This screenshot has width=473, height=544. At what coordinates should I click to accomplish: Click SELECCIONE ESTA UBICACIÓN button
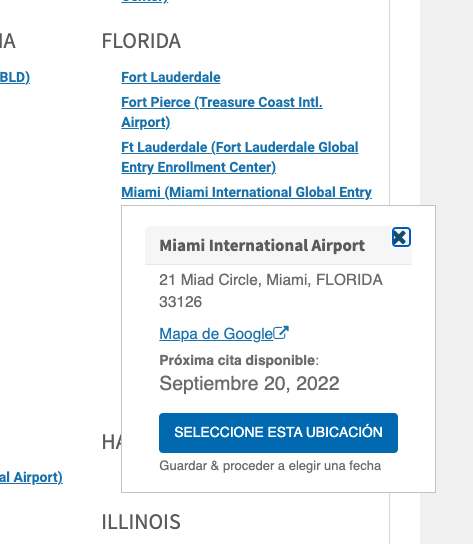[278, 433]
